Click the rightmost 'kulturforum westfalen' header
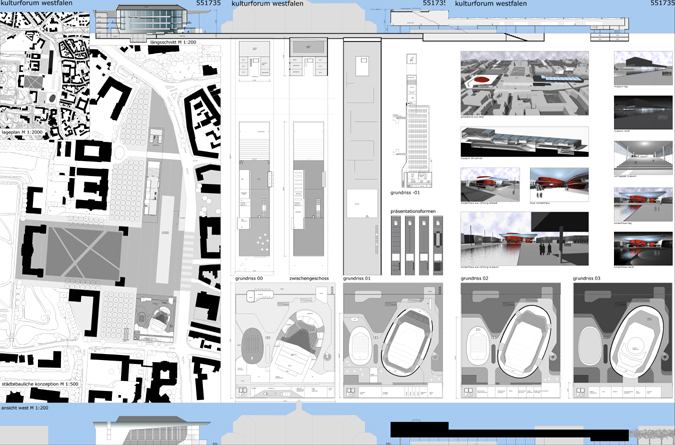The width and height of the screenshot is (675, 445). pyautogui.click(x=491, y=5)
